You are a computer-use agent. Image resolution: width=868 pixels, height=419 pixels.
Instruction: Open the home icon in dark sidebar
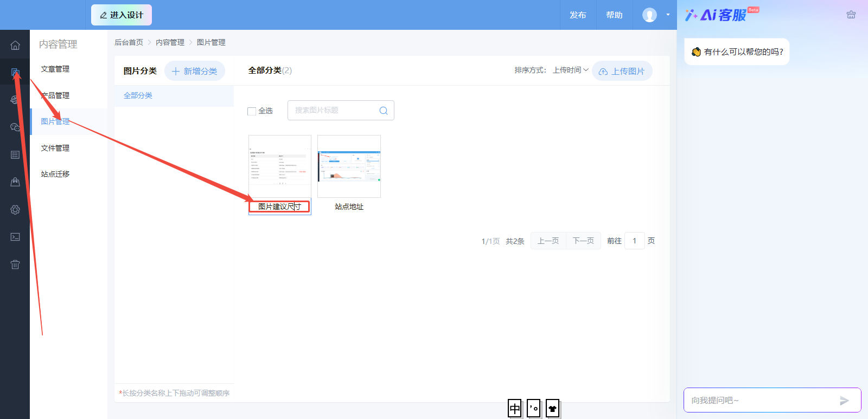[x=15, y=46]
